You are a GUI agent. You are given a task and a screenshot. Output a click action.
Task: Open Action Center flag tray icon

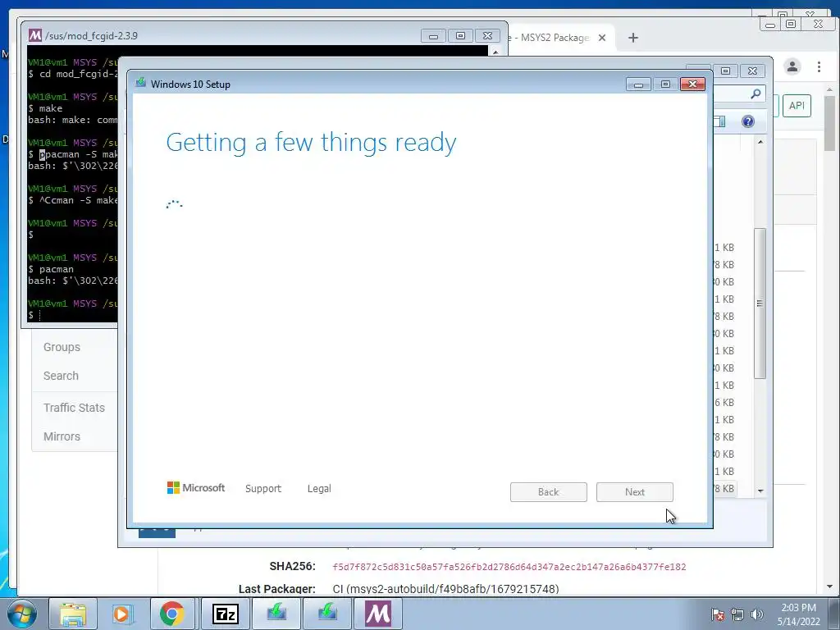[x=718, y=614]
